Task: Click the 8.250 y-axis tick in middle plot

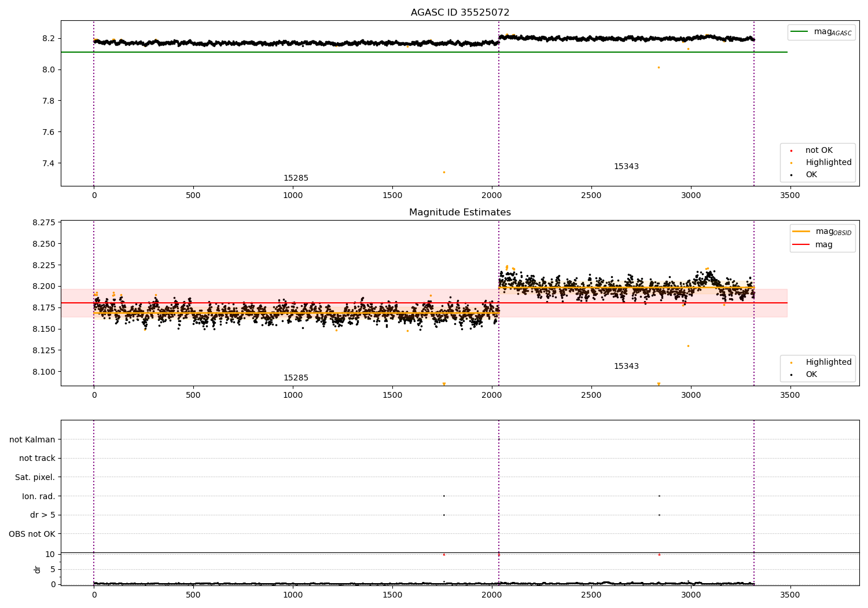Action: 44,244
